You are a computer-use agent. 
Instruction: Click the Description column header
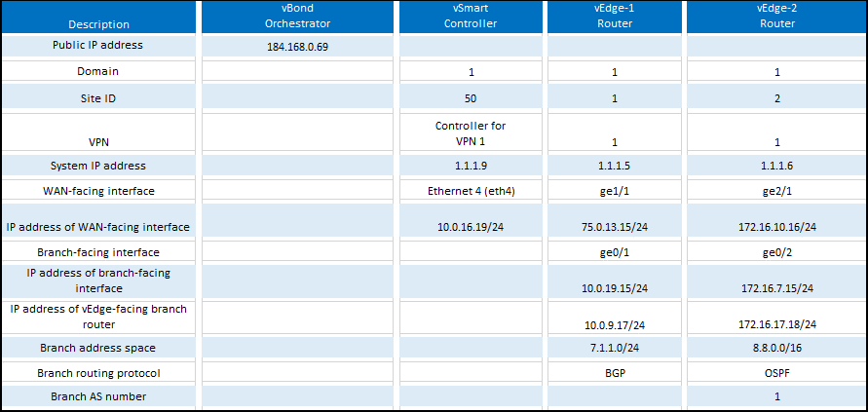point(98,24)
